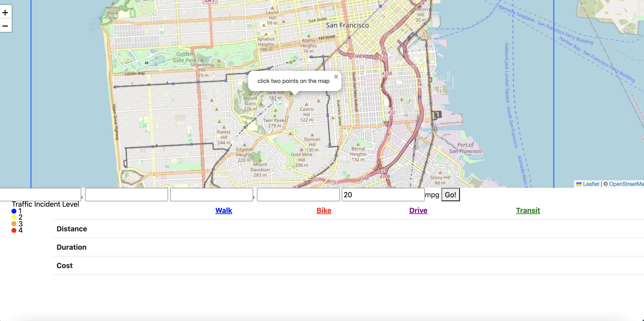Select the Transit route link
This screenshot has width=644, height=321.
pyautogui.click(x=528, y=210)
